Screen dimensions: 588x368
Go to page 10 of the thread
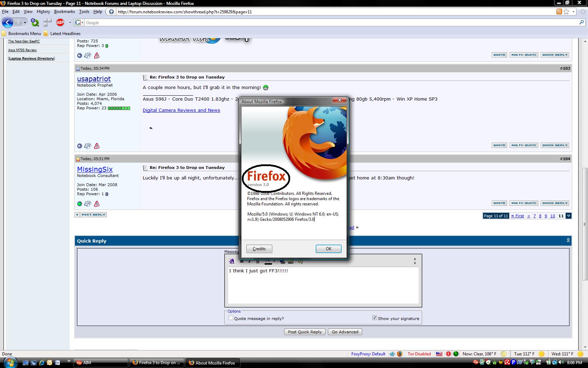553,216
